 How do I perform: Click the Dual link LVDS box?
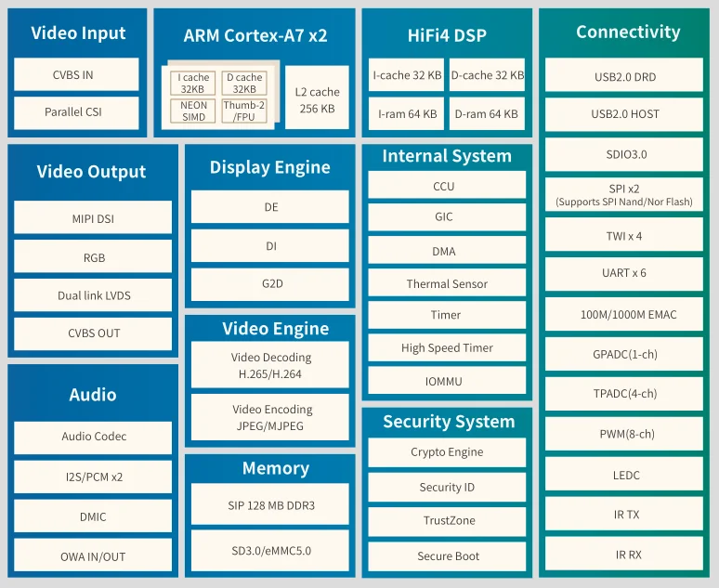pos(93,294)
